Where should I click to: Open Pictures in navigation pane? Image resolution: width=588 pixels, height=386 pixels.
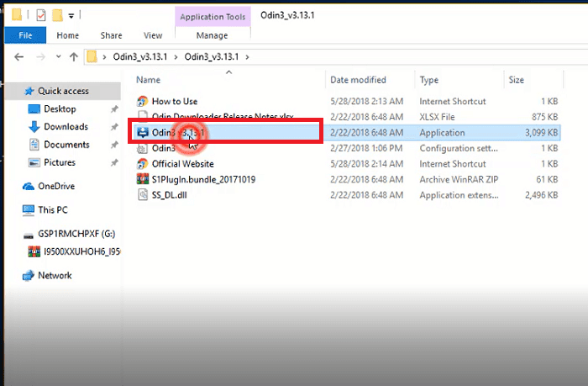click(x=60, y=162)
